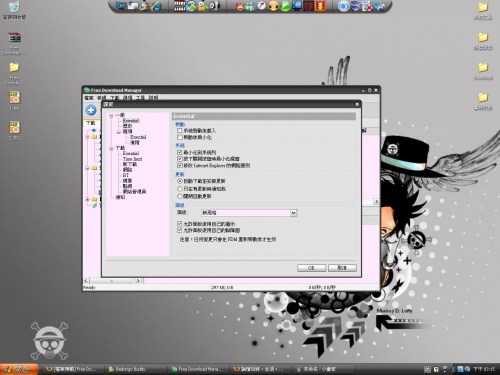
Task: Click the Ready status bar text
Action: (89, 287)
